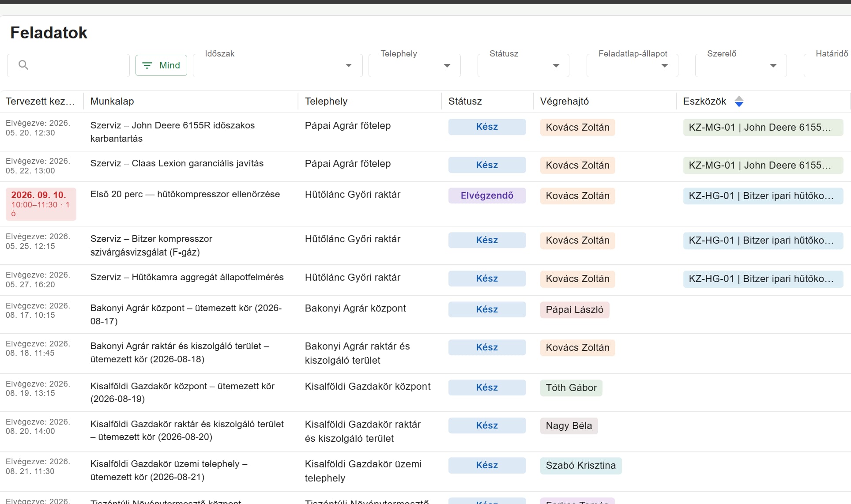Click the Státusz column header
The image size is (851, 504).
coord(465,102)
